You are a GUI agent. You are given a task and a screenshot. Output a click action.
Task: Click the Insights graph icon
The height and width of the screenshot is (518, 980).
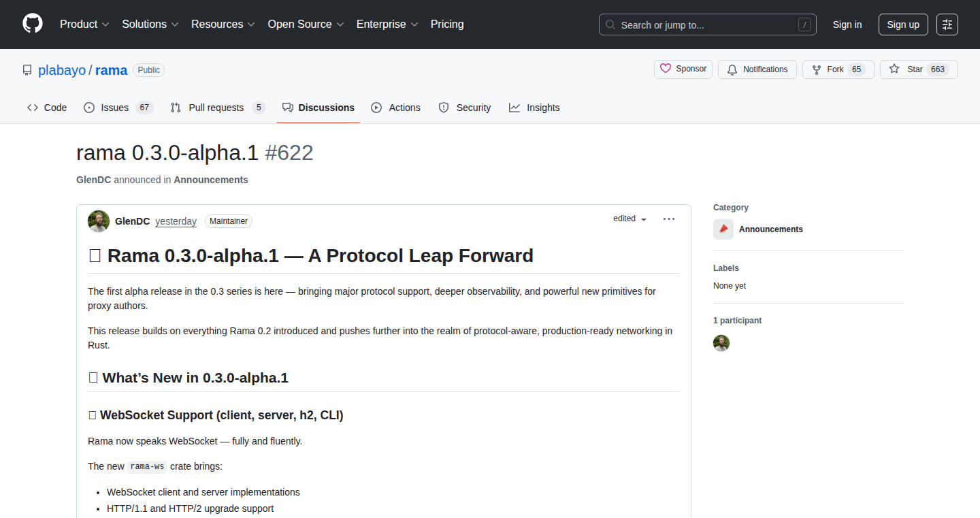(514, 108)
